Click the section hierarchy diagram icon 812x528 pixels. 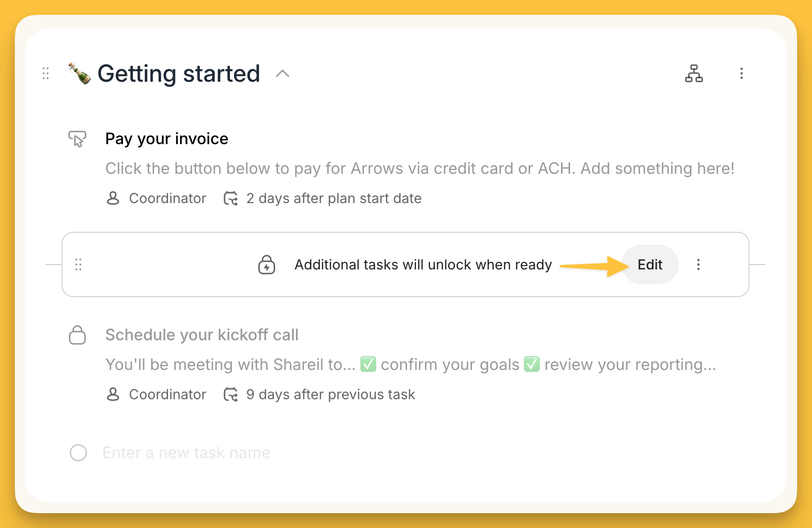pyautogui.click(x=694, y=73)
